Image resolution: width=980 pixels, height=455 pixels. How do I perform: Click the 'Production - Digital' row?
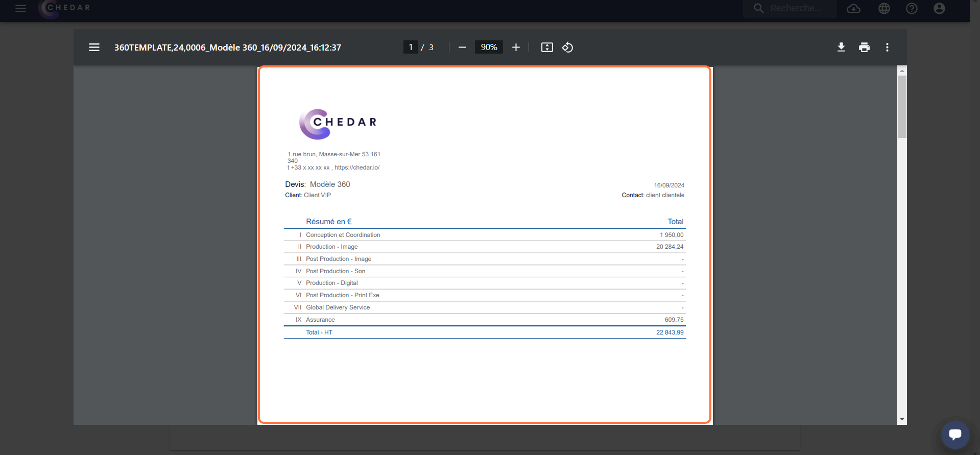[x=485, y=283]
